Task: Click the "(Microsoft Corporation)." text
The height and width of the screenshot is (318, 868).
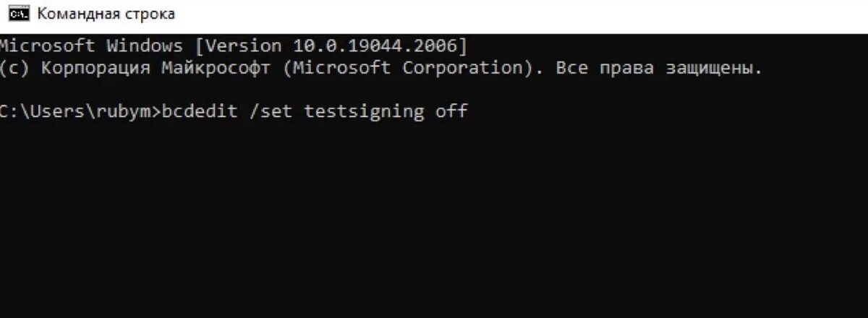Action: click(412, 69)
